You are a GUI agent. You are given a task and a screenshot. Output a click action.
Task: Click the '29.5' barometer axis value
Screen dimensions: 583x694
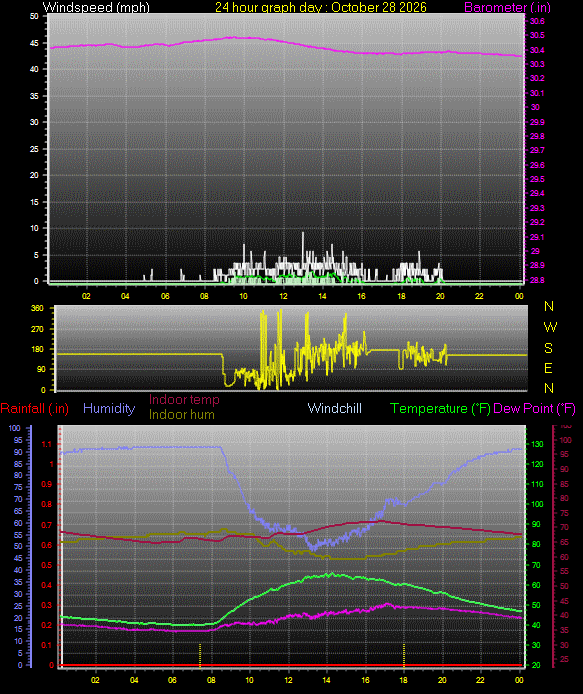pyautogui.click(x=537, y=179)
